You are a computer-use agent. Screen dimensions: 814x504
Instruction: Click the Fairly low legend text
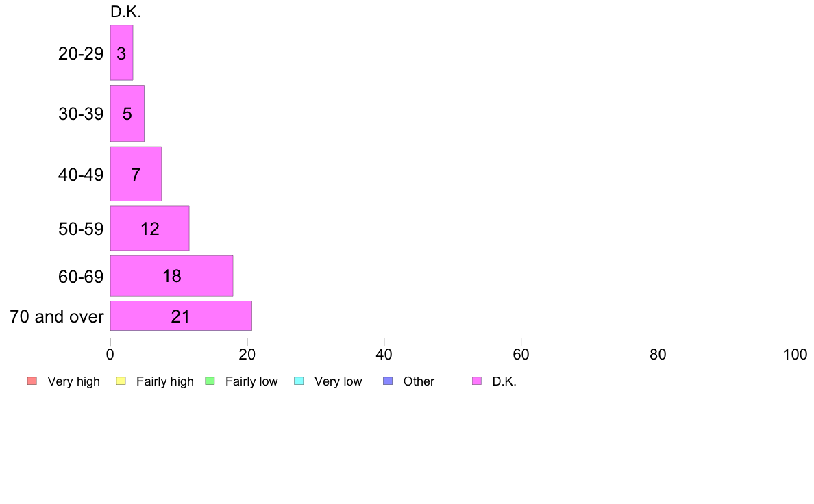coord(251,381)
